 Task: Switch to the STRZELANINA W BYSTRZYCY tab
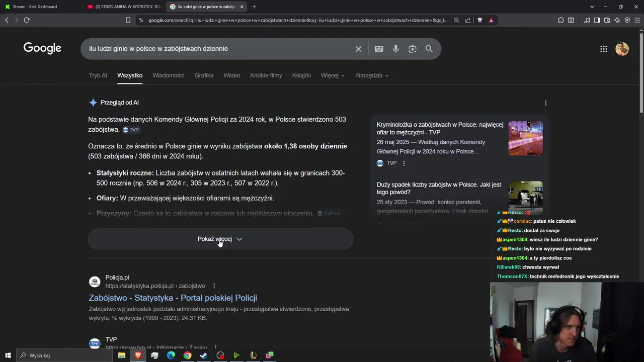(123, 7)
